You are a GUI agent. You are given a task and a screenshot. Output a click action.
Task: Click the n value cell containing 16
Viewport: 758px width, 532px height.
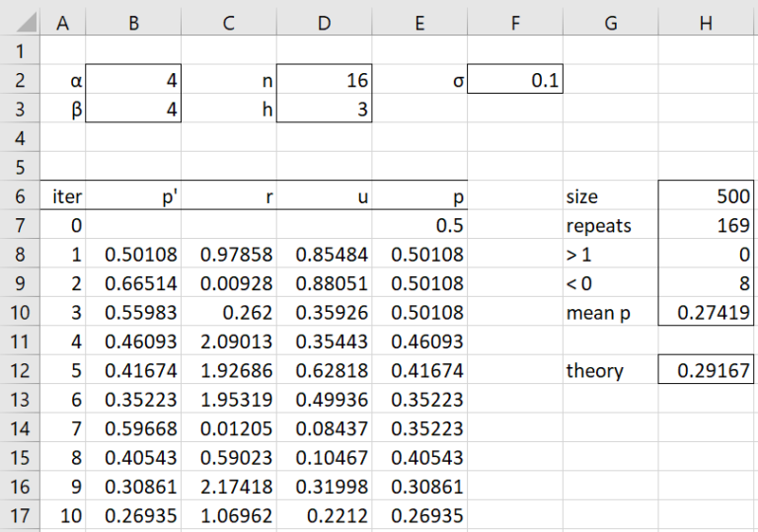[x=325, y=79]
